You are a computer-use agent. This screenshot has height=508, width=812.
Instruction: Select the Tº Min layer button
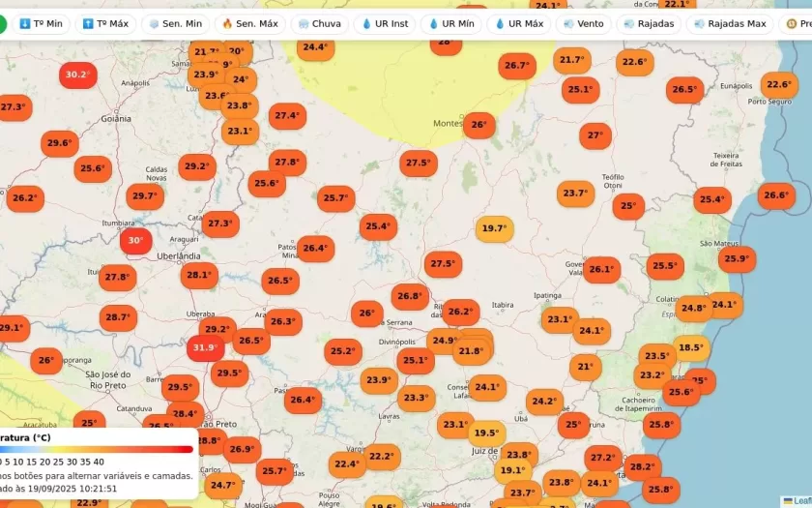(41, 23)
